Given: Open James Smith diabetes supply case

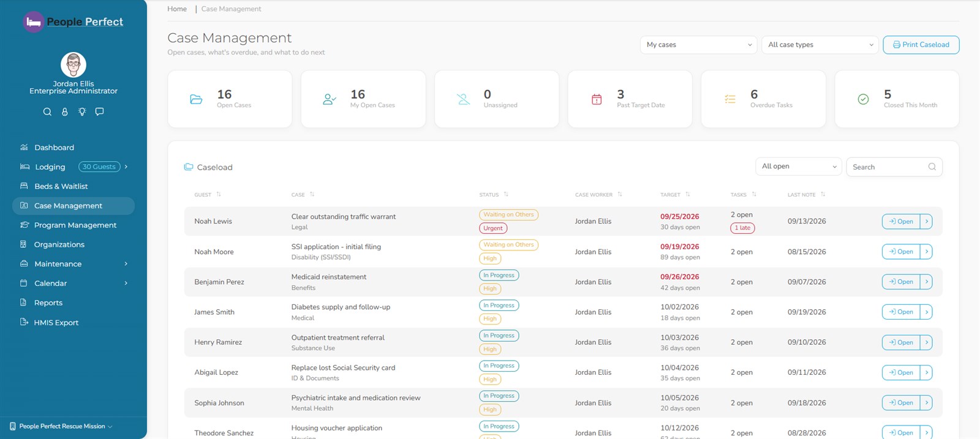Looking at the screenshot, I should [x=901, y=312].
